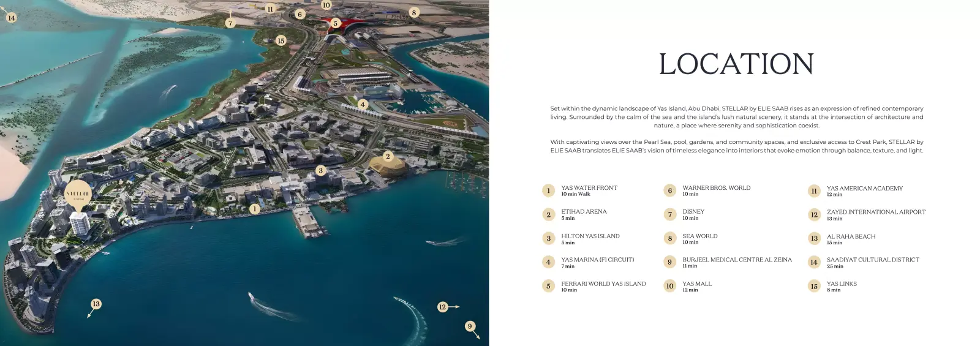
Task: Select legend badge 6 beside Warner Bros. World
Action: pyautogui.click(x=669, y=190)
